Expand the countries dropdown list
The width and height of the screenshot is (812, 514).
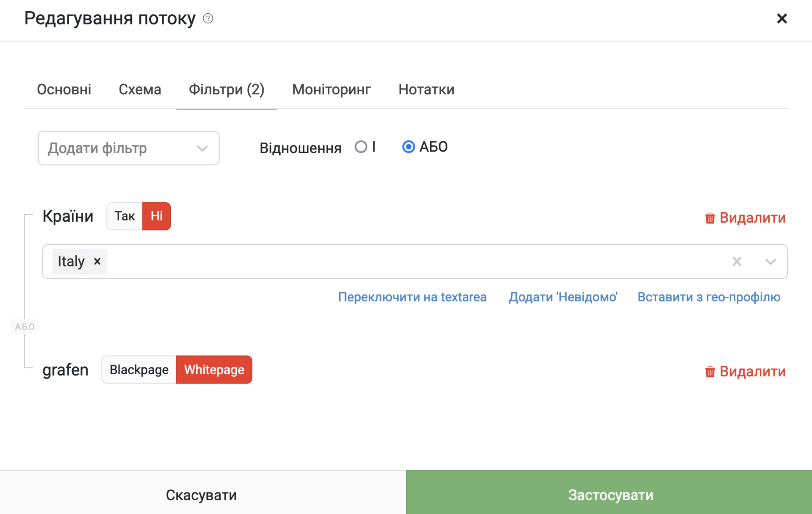770,261
